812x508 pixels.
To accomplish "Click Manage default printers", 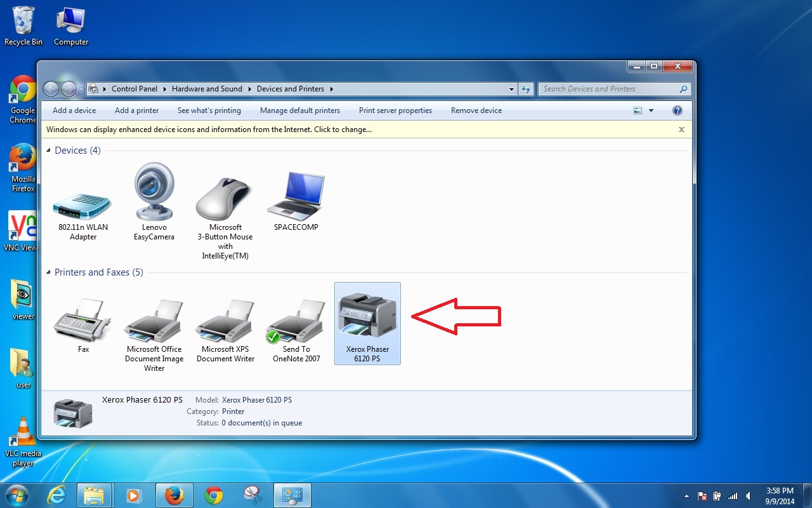I will [300, 110].
